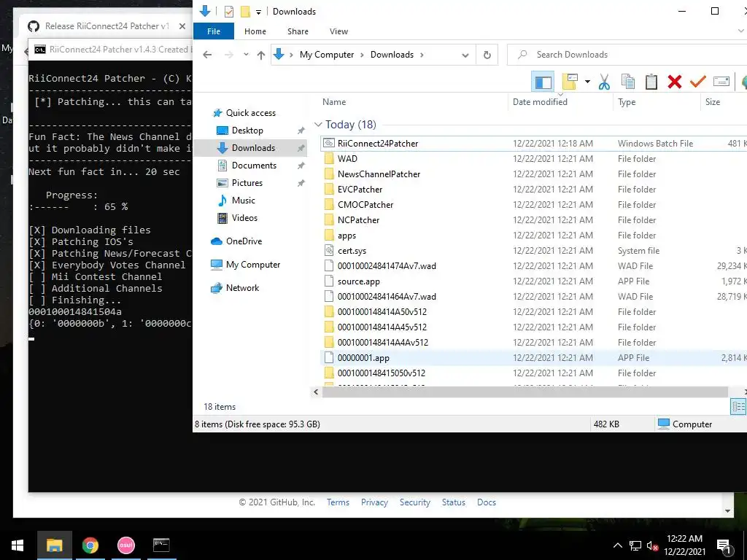
Task: Select the NewsChannelPatcher folder
Action: 379,174
